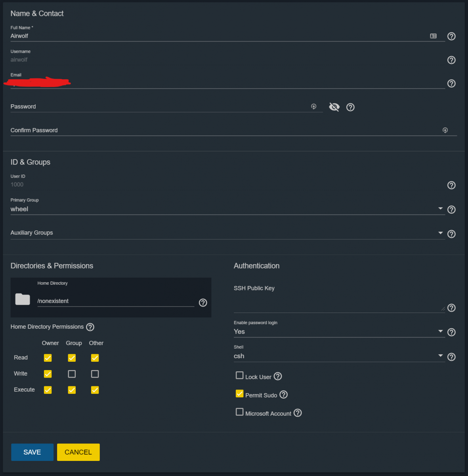This screenshot has height=476, width=468.
Task: Uncheck Group Read permission
Action: [72, 358]
